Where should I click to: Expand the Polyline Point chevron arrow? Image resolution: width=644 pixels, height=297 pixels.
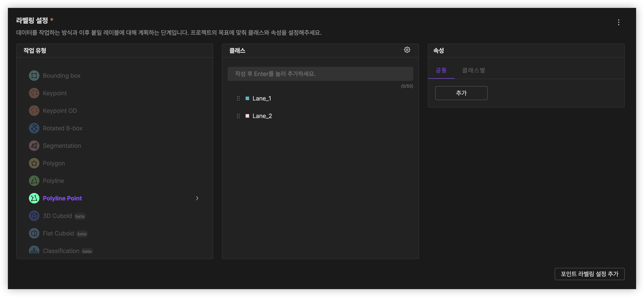click(197, 198)
